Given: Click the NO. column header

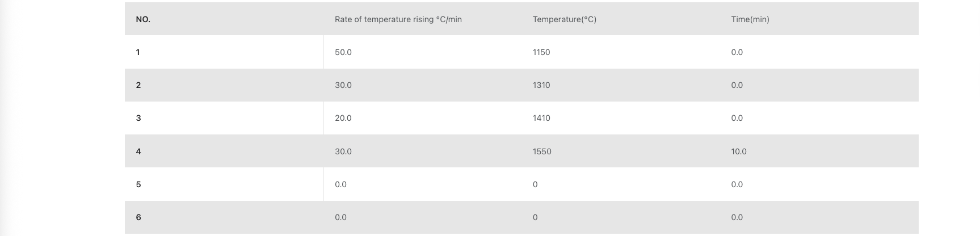Looking at the screenshot, I should pos(143,19).
